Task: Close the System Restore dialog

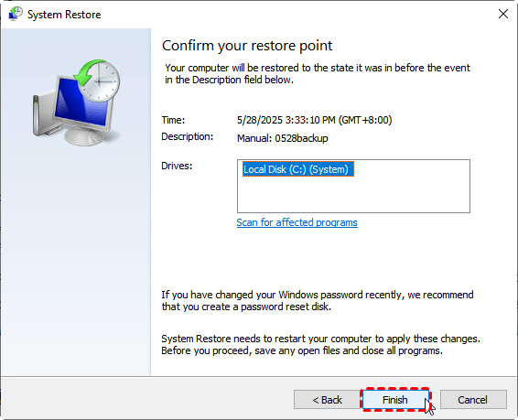Action: pos(503,14)
